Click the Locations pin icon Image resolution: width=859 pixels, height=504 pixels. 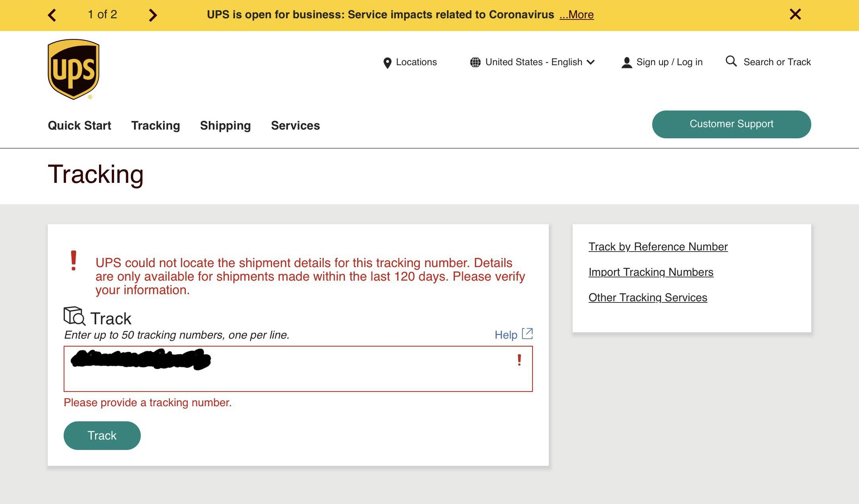pos(387,63)
